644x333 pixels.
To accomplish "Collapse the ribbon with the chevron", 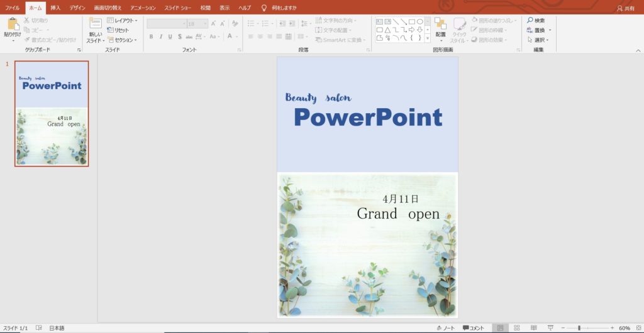I will pyautogui.click(x=638, y=50).
